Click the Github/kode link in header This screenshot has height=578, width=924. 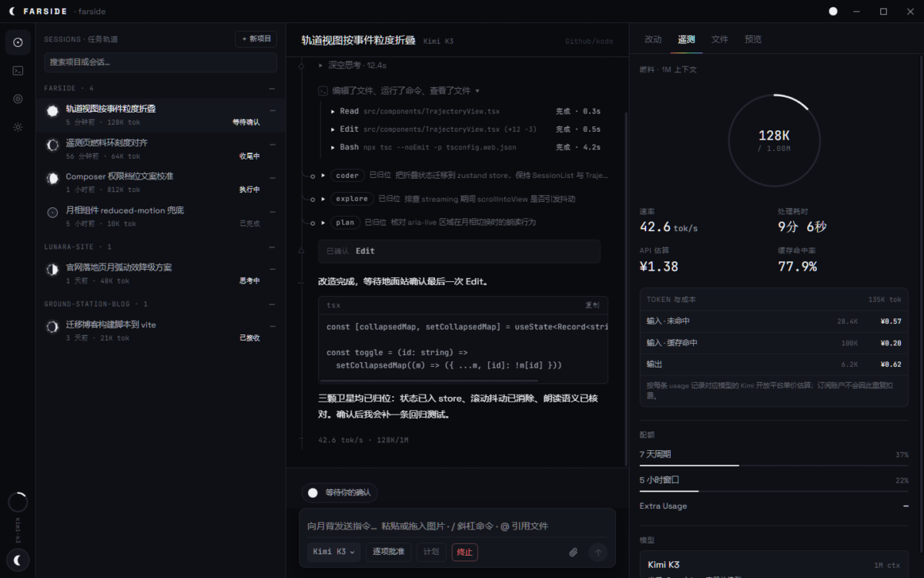(x=589, y=41)
